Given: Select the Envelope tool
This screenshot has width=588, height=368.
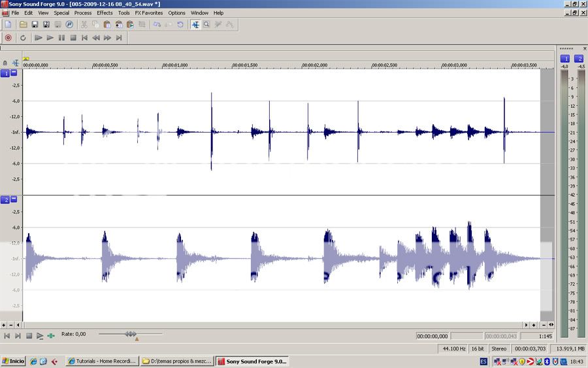Looking at the screenshot, I should [230, 24].
